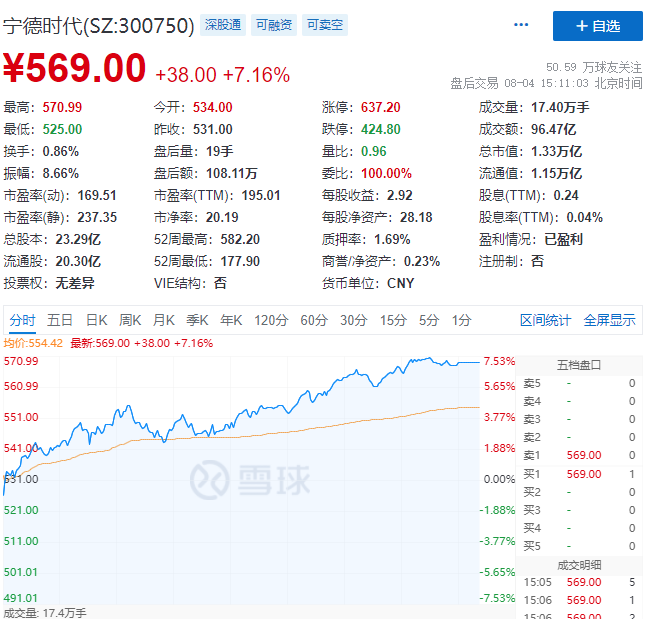The width and height of the screenshot is (656, 619).
Task: Click the 市盈率(静) value 237.35
Action: 97,217
